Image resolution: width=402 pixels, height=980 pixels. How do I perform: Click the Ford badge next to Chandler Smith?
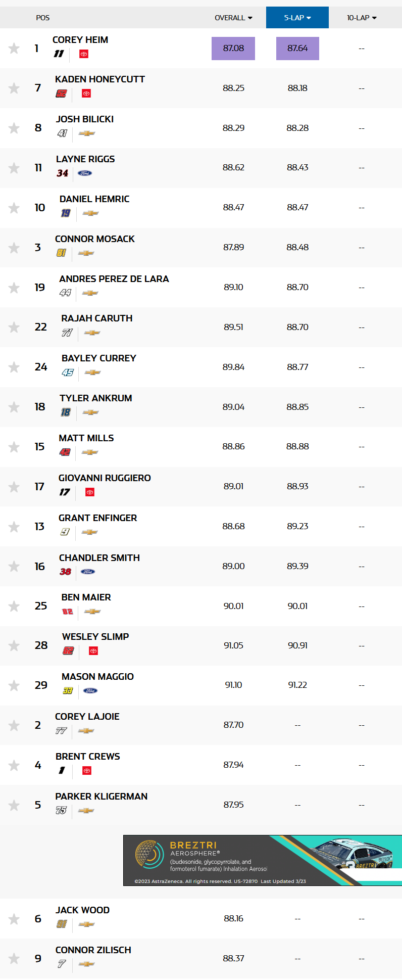88,572
